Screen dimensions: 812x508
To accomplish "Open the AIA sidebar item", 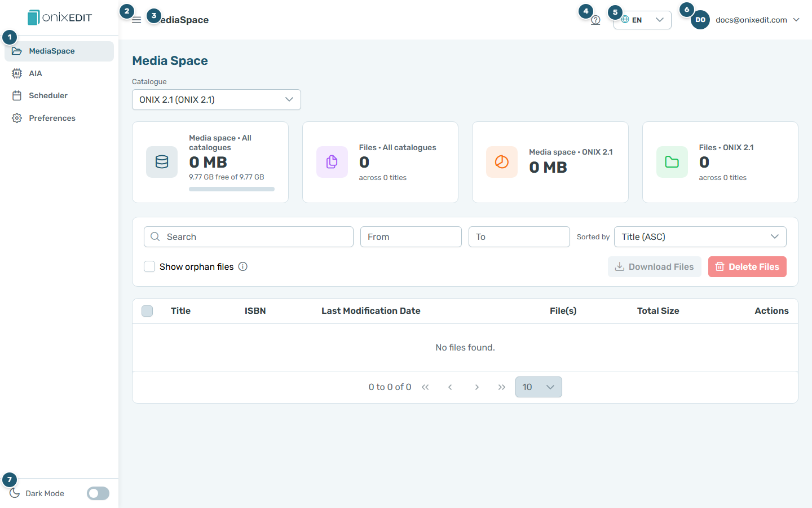I will [59, 73].
